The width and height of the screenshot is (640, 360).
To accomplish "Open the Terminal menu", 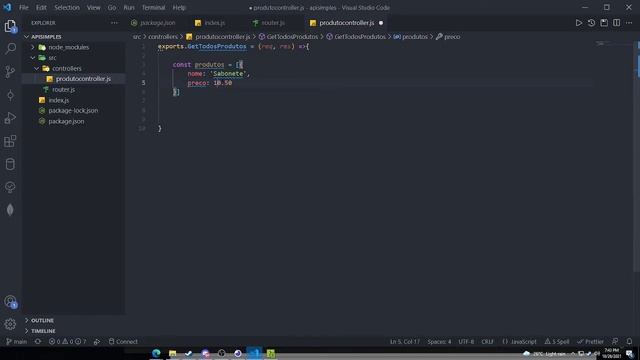I will 153,7.
